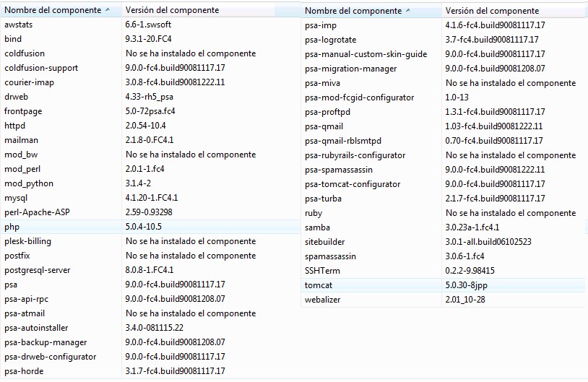Select 'psa-tomcat-configurator' component
Screen dimensions: 588x382
(353, 184)
